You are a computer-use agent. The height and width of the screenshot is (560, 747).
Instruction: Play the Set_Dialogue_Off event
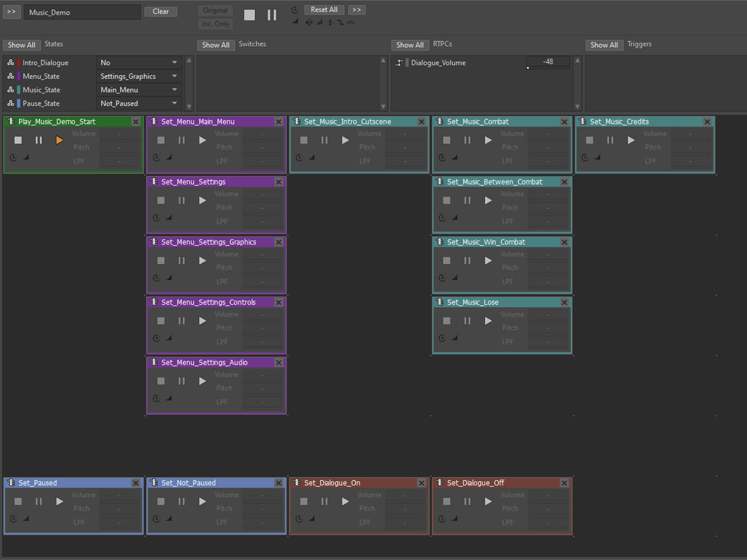tap(488, 501)
